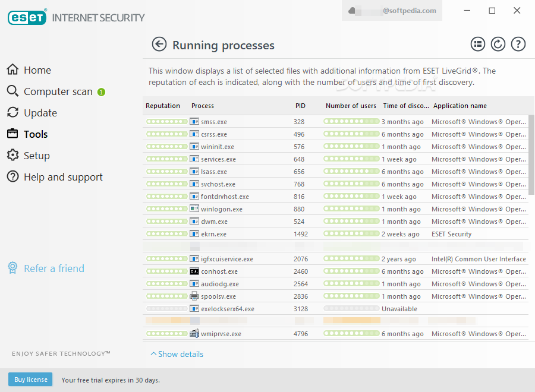
Task: Open the list view options icon
Action: pos(478,45)
